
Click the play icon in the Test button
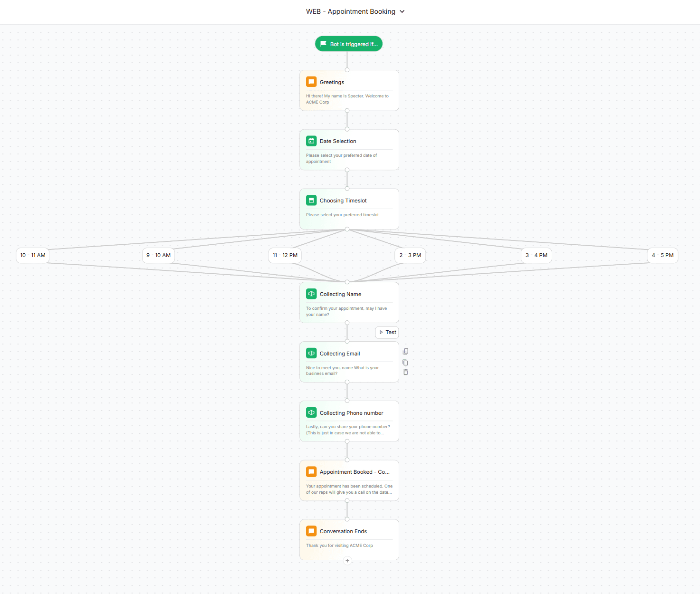[381, 332]
